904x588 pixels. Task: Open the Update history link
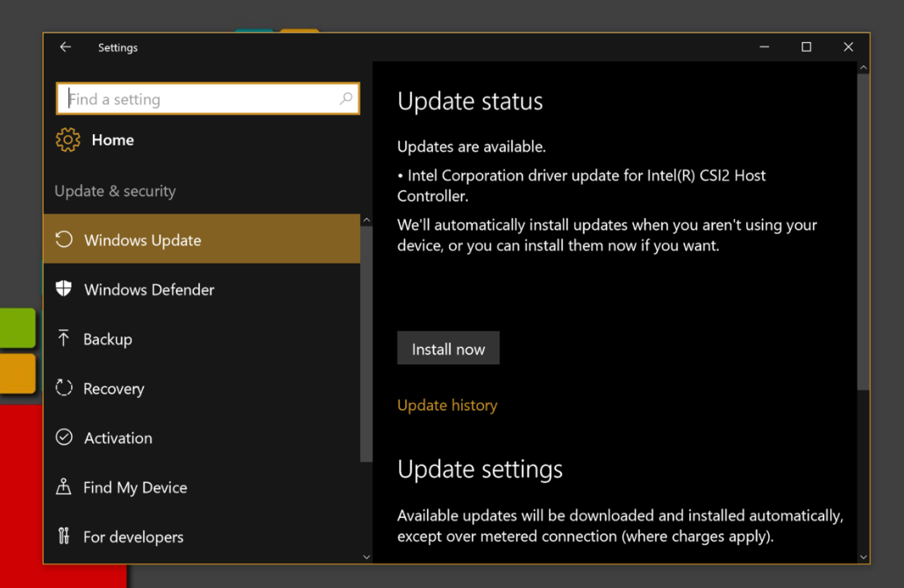[447, 405]
